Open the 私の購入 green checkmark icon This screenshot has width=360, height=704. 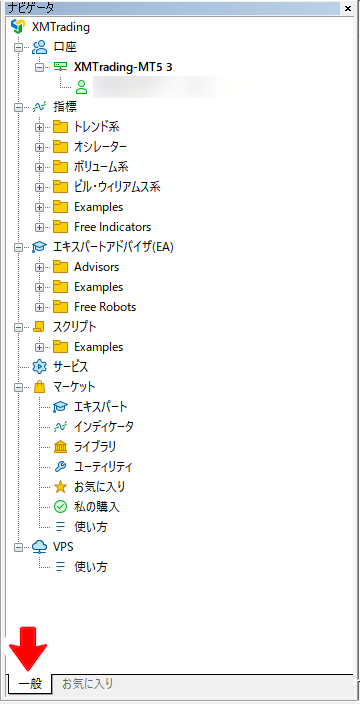tap(60, 507)
